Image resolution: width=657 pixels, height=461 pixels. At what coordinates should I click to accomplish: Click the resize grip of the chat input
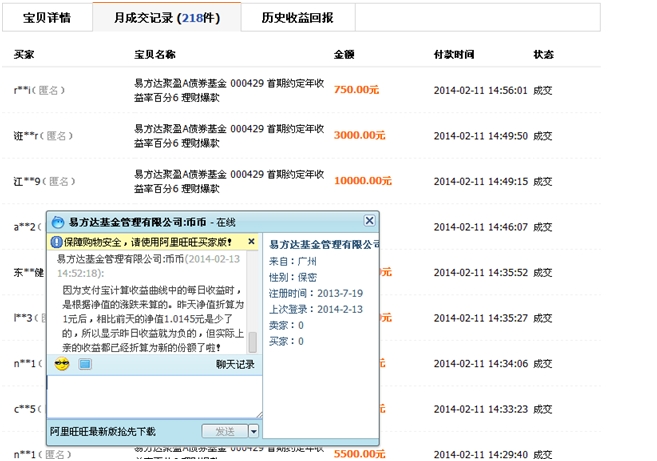254,416
